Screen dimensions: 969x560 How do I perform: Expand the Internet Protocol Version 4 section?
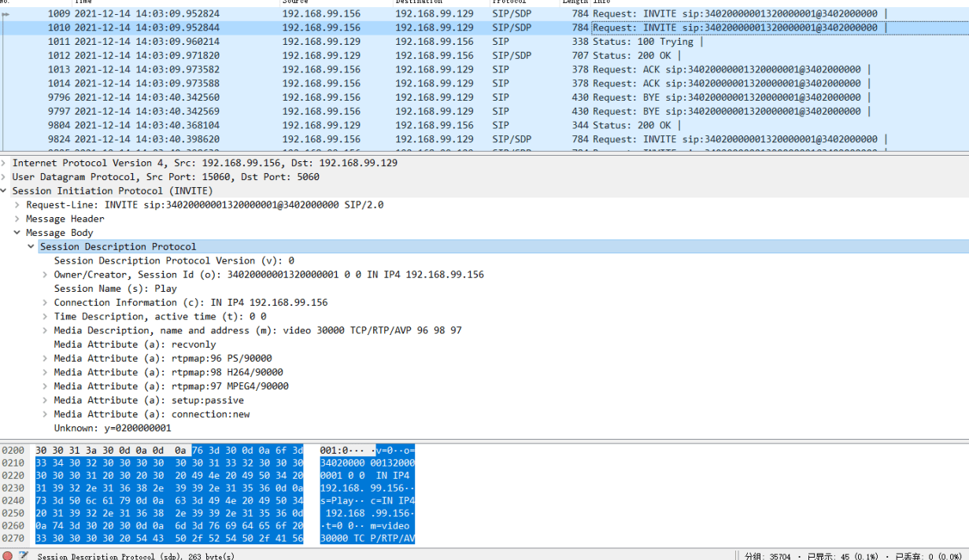(4, 163)
